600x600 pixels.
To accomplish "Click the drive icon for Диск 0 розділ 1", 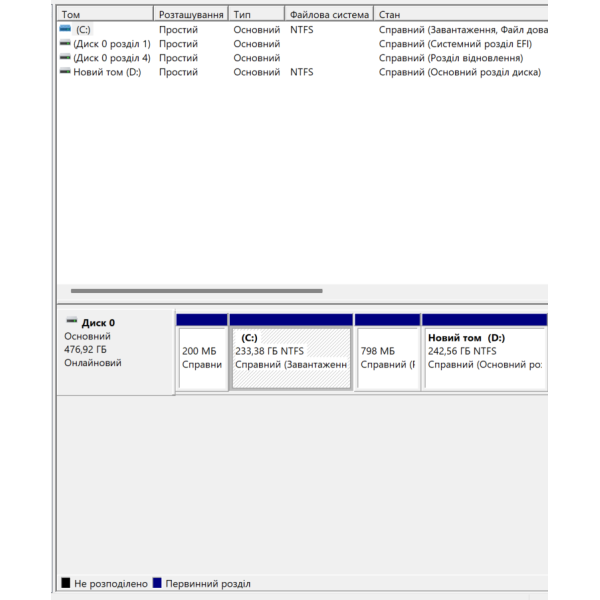I will pos(65,43).
